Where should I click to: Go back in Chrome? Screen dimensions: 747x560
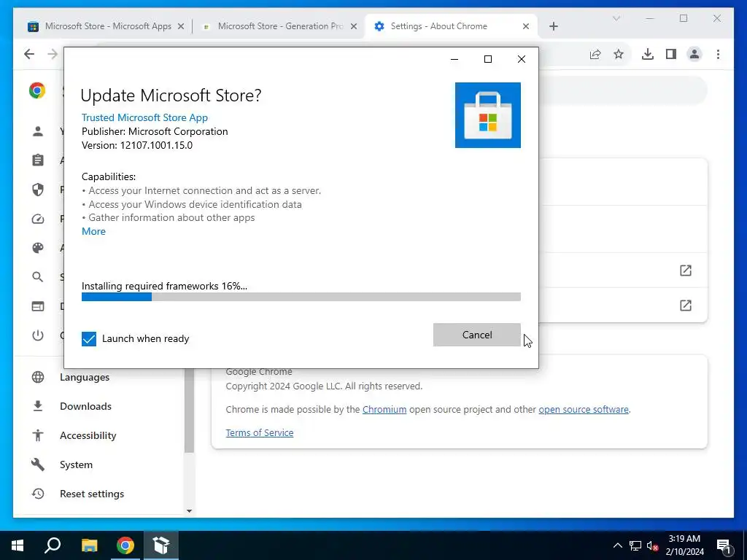click(29, 54)
